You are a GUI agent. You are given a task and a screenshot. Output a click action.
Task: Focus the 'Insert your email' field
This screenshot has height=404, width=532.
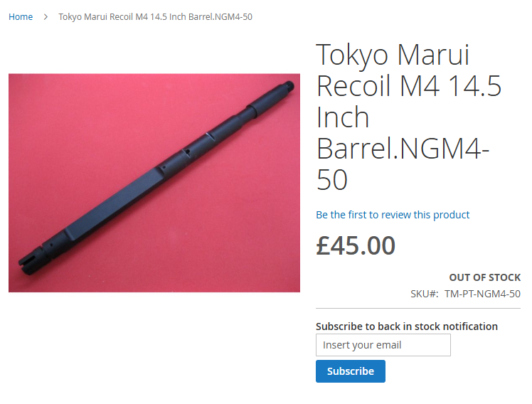click(x=383, y=345)
